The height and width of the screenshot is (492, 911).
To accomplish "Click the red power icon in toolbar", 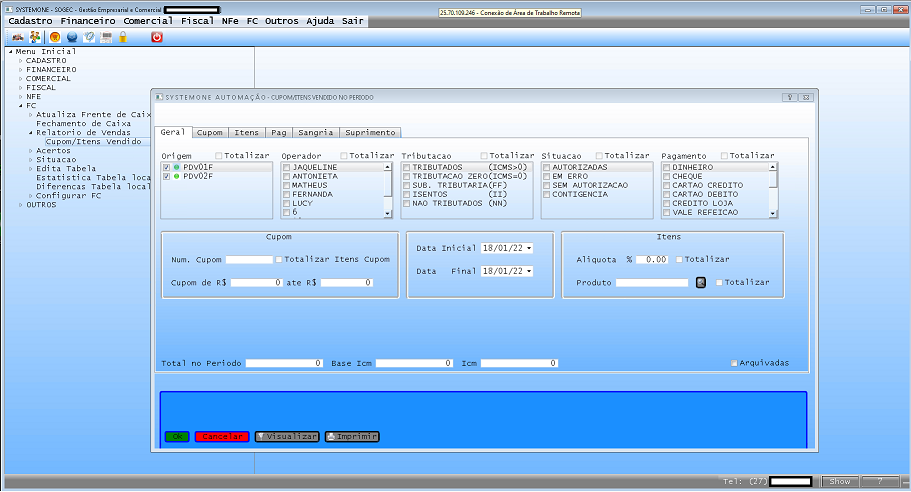I will point(157,37).
